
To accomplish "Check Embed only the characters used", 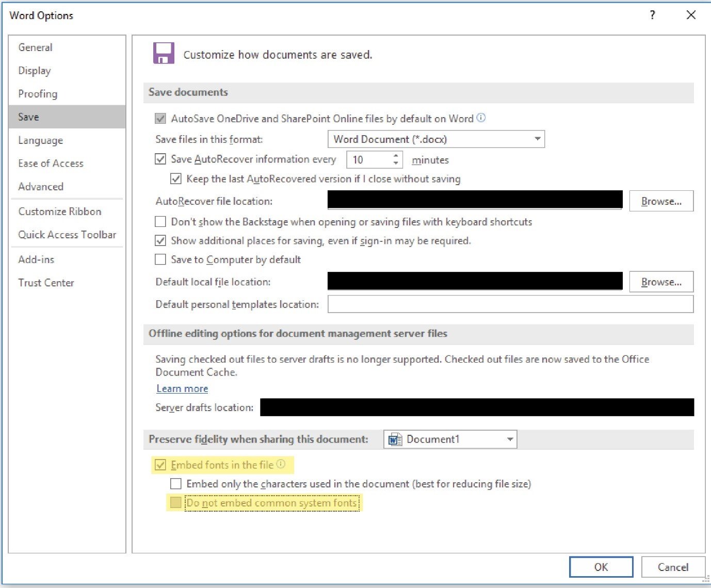I will click(x=176, y=483).
